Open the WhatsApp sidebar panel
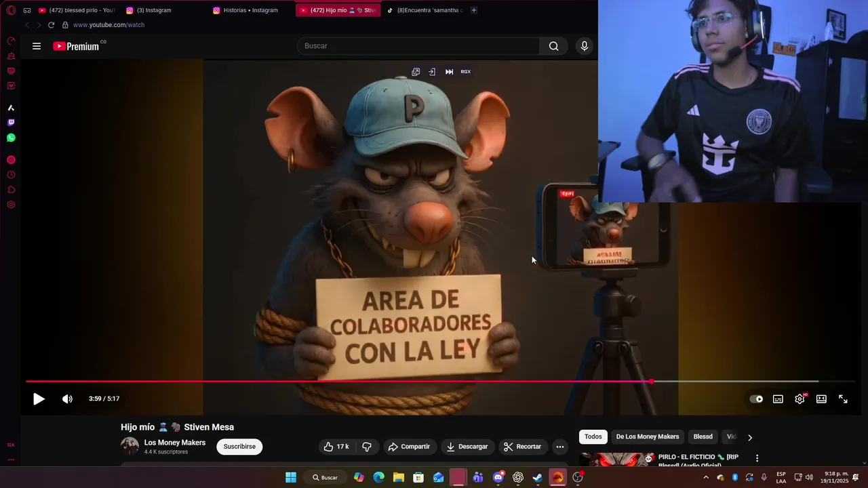 point(11,138)
